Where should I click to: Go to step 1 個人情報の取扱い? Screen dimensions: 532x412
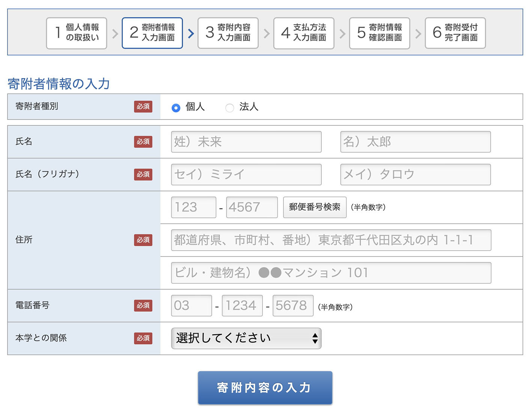(x=77, y=33)
